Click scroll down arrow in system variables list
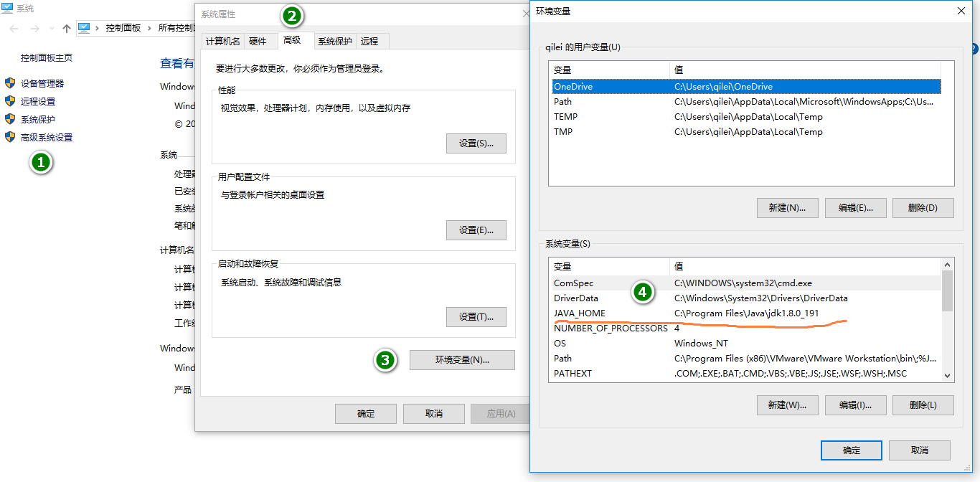The image size is (980, 482). pos(947,375)
